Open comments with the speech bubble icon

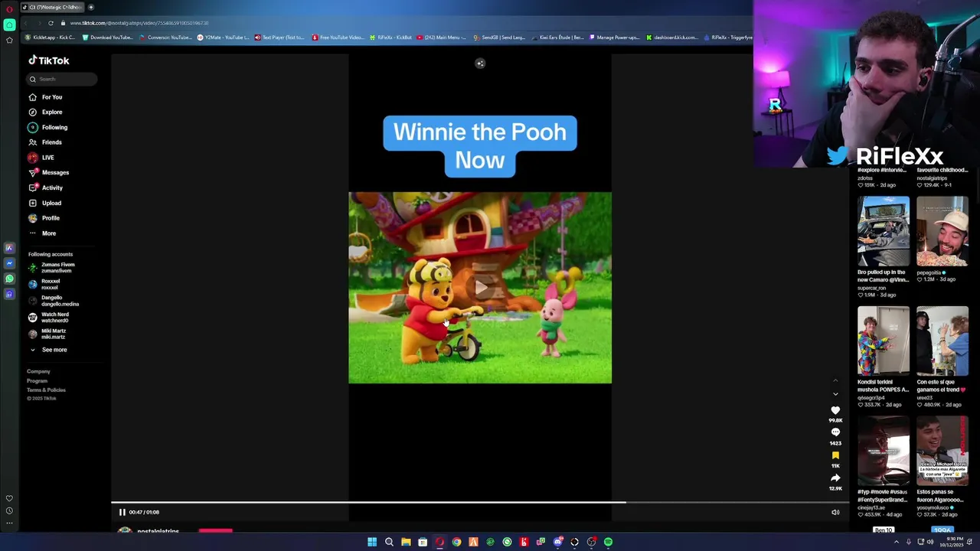(835, 432)
